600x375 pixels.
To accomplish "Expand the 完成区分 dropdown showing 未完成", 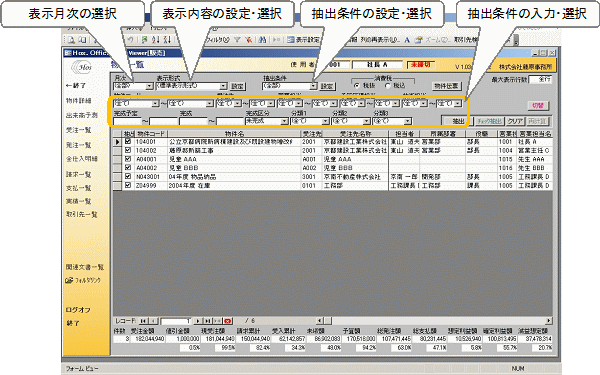I will [284, 121].
